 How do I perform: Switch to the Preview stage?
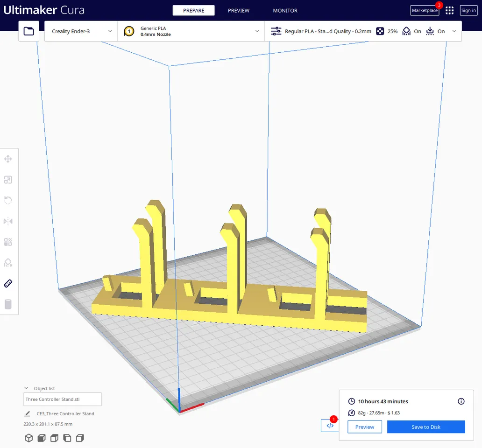pyautogui.click(x=239, y=10)
